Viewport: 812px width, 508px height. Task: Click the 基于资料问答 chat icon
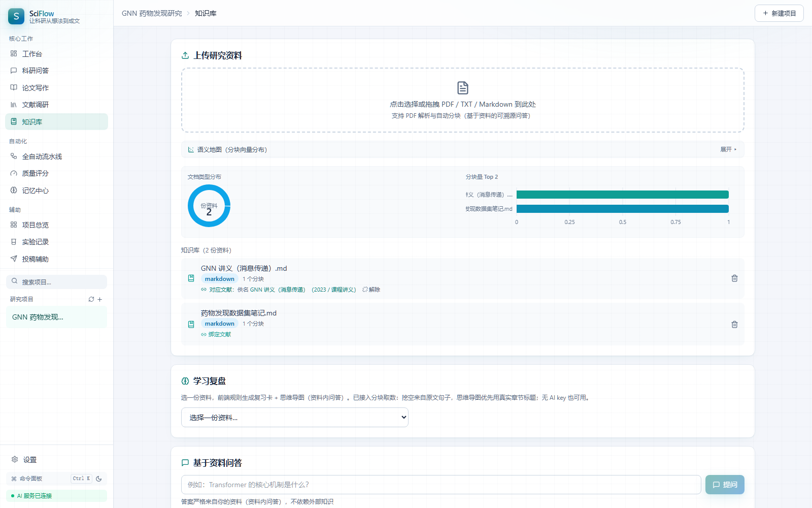click(185, 463)
